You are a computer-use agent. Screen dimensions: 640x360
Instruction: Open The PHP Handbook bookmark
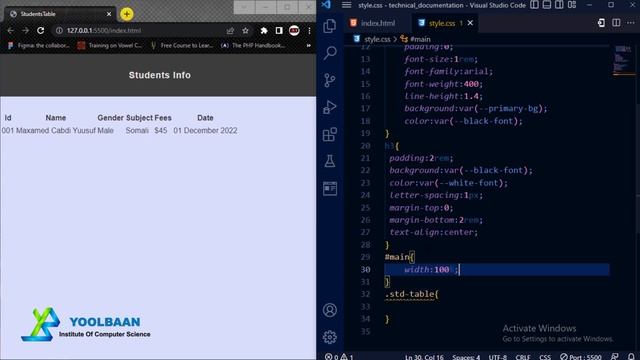click(253, 45)
